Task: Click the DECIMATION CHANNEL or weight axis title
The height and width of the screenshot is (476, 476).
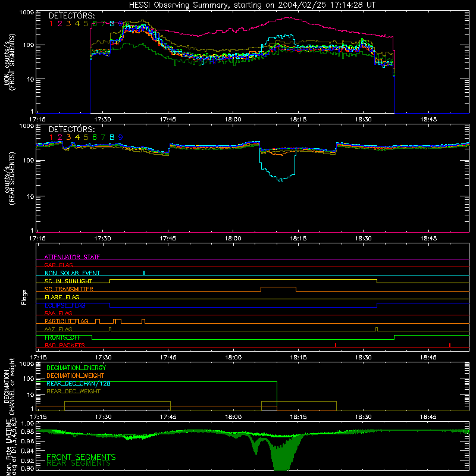Action: tap(9, 386)
